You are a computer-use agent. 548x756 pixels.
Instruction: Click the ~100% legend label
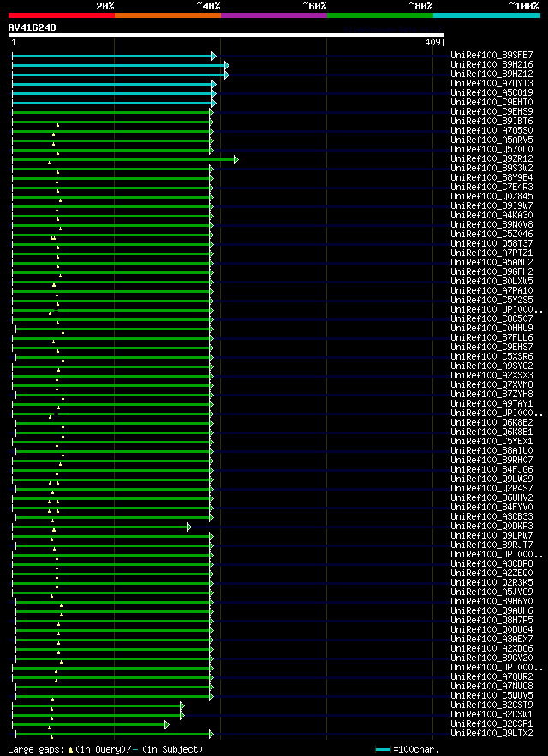click(x=523, y=6)
